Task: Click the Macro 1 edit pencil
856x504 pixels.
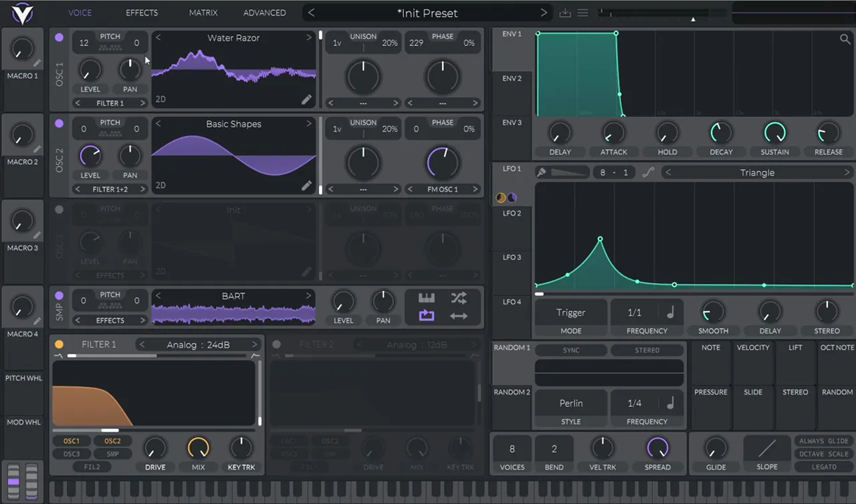Action: [37, 63]
